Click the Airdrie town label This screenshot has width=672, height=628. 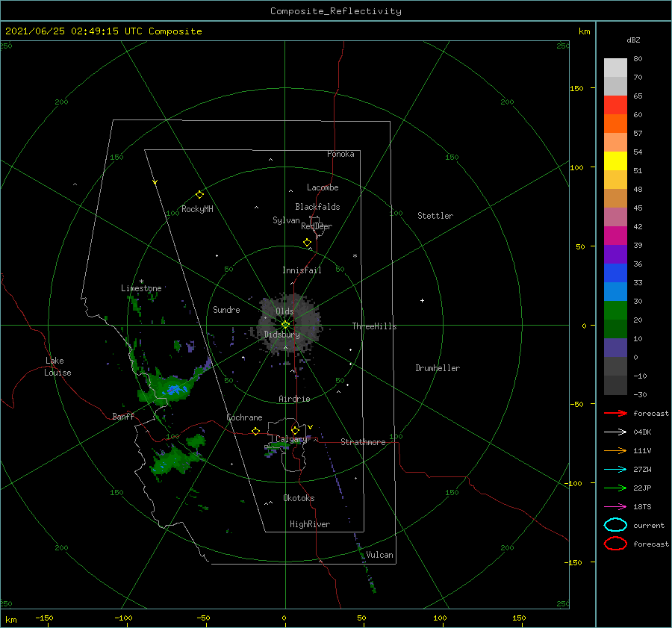[294, 399]
